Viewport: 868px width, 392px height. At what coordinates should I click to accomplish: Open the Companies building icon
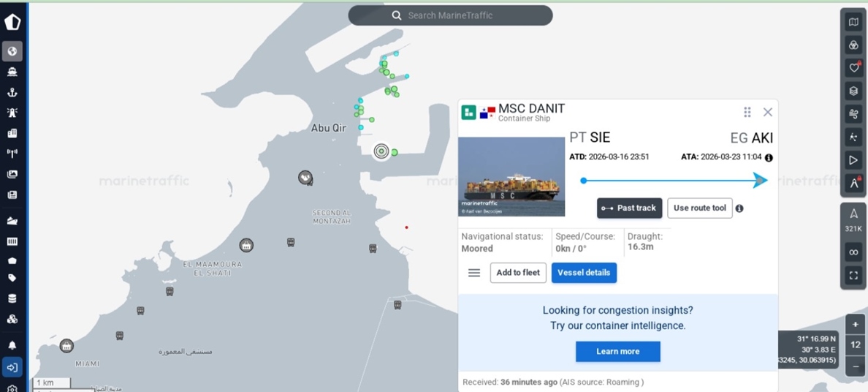point(12,133)
